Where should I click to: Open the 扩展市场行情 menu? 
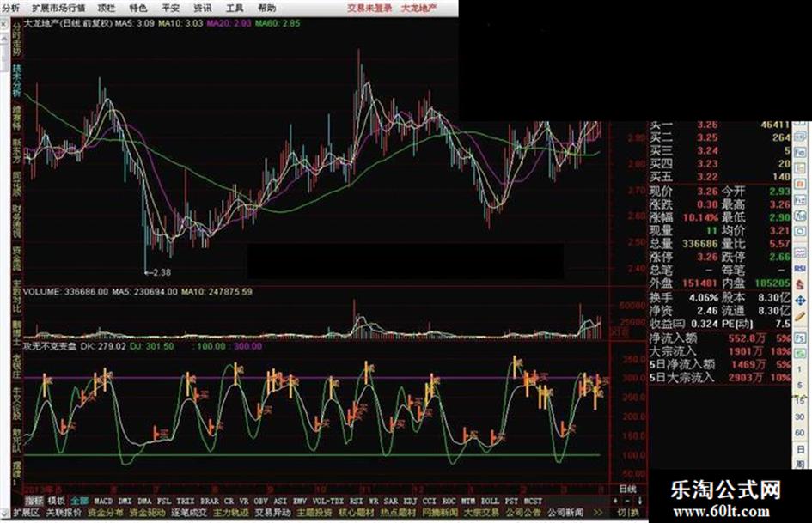pos(58,9)
